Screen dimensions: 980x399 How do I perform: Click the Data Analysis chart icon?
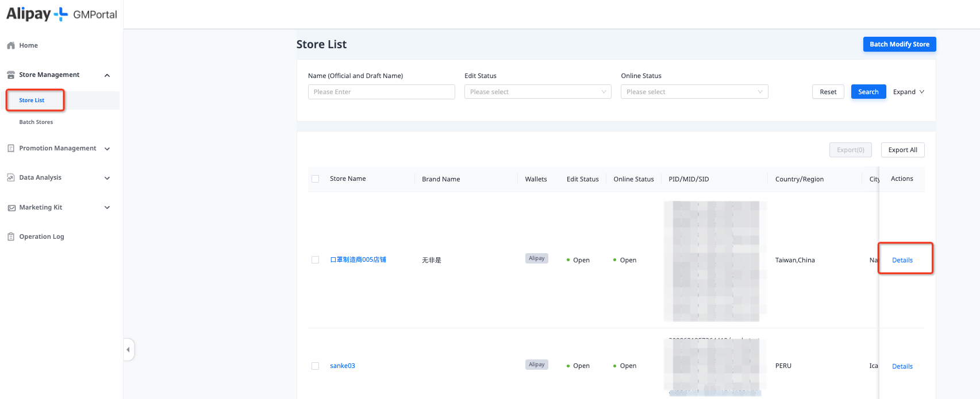pyautogui.click(x=11, y=178)
